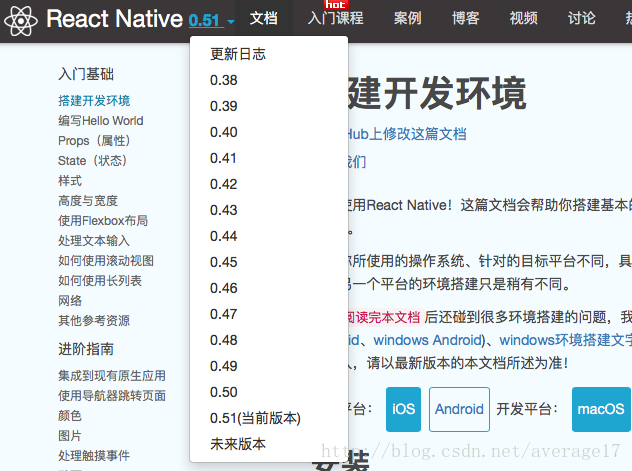632x471 pixels.
Task: Click the red hot badge
Action: (x=335, y=4)
